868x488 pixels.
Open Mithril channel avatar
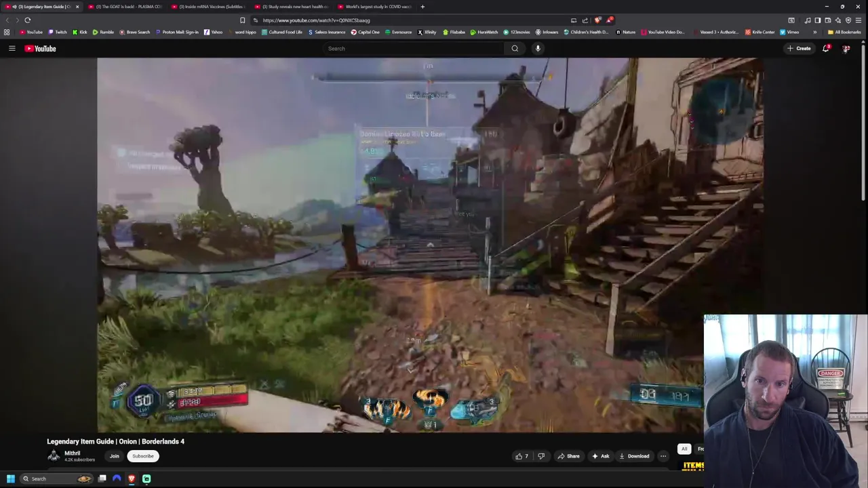[54, 456]
